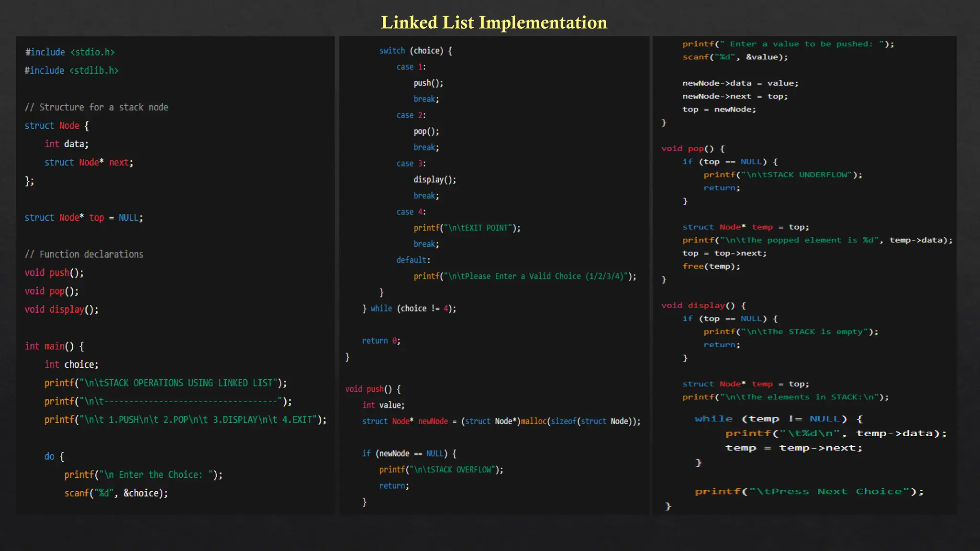Viewport: 980px width, 551px height.
Task: Click the while (temp != NULL) { line
Action: click(779, 419)
